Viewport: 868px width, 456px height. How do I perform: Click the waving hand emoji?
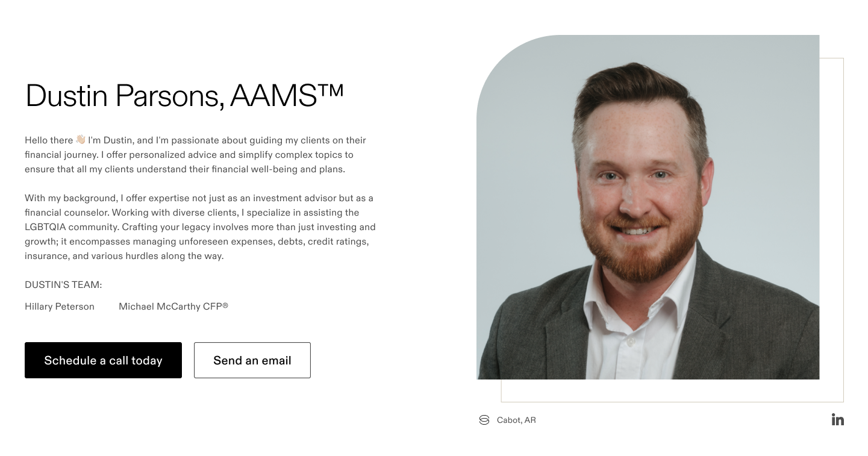pos(81,140)
